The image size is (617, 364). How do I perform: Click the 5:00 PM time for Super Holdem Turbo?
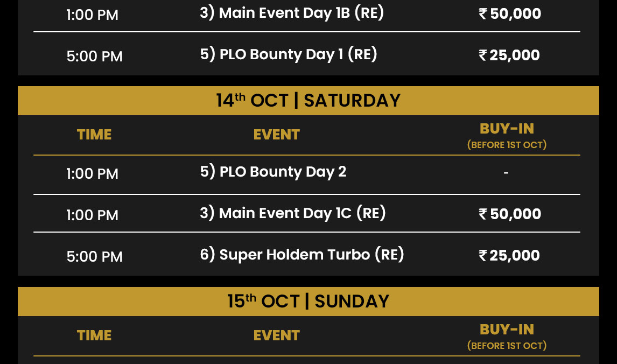click(x=94, y=256)
